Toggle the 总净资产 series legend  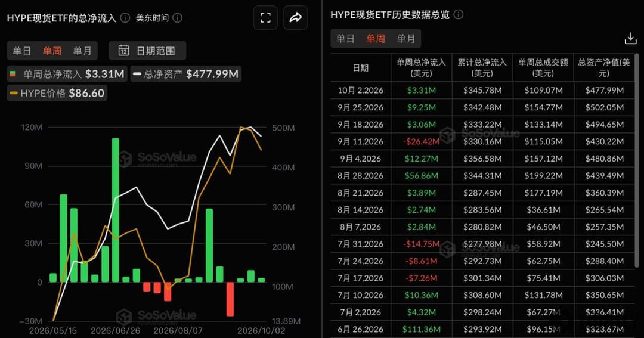(186, 74)
